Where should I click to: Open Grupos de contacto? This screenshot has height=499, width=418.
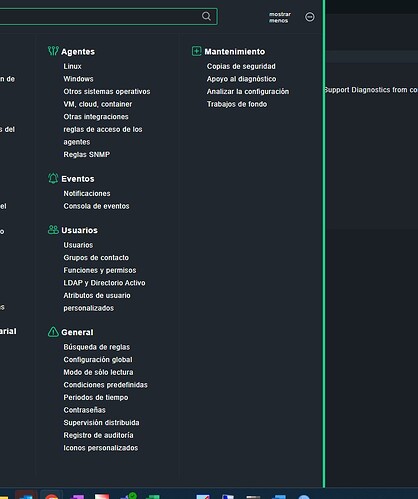point(96,258)
